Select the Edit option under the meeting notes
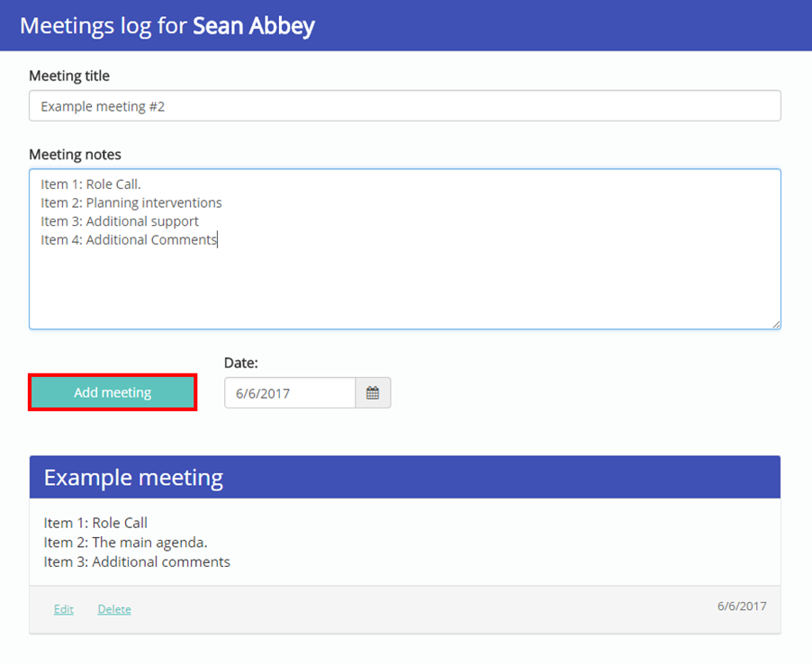 (x=63, y=609)
